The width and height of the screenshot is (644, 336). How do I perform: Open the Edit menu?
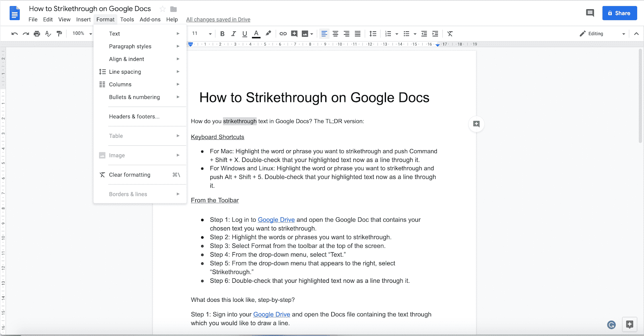click(x=48, y=19)
